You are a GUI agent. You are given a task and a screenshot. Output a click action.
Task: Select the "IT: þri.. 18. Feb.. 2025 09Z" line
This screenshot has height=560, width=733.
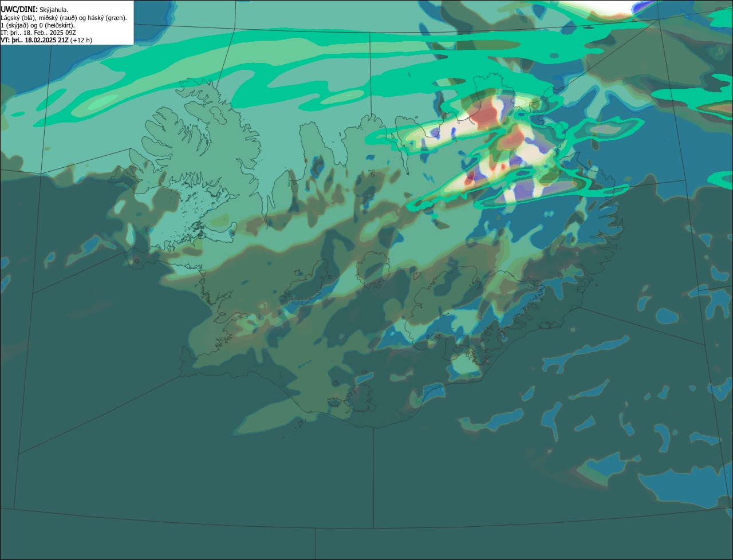coord(38,33)
